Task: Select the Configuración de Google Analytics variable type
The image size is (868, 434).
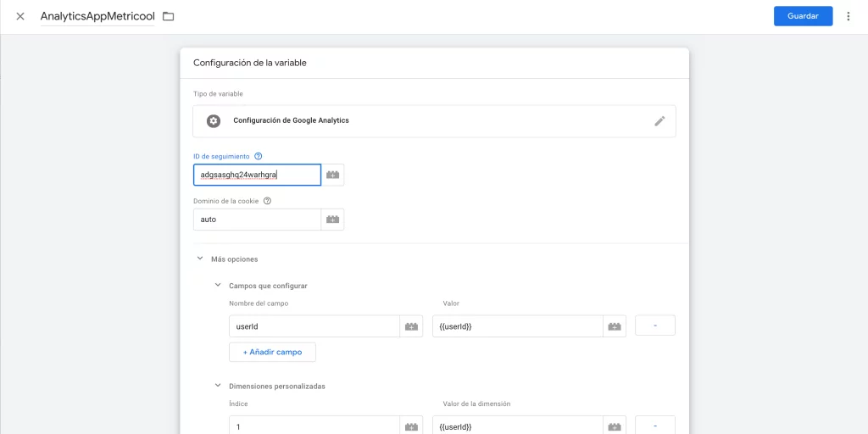Action: click(x=434, y=120)
